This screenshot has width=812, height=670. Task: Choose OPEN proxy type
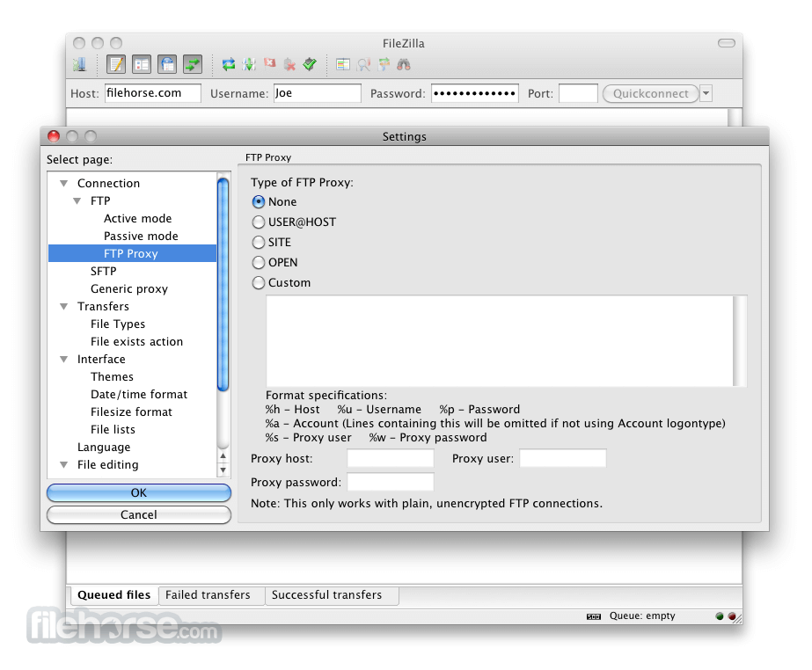pyautogui.click(x=259, y=263)
